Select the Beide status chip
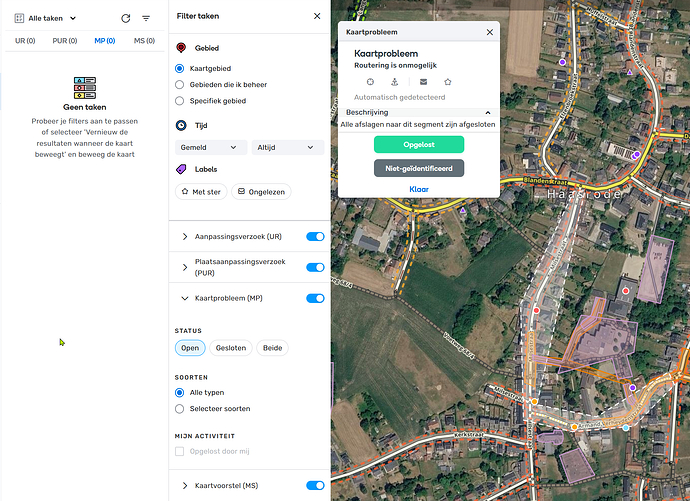This screenshot has width=690, height=501. [x=272, y=348]
